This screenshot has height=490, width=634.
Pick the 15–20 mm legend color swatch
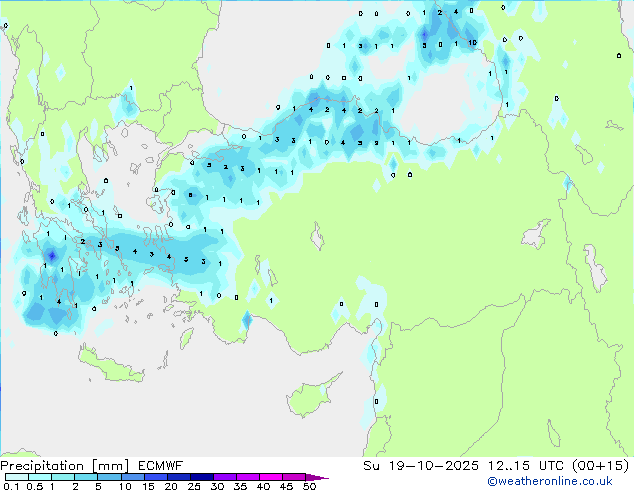(x=155, y=477)
